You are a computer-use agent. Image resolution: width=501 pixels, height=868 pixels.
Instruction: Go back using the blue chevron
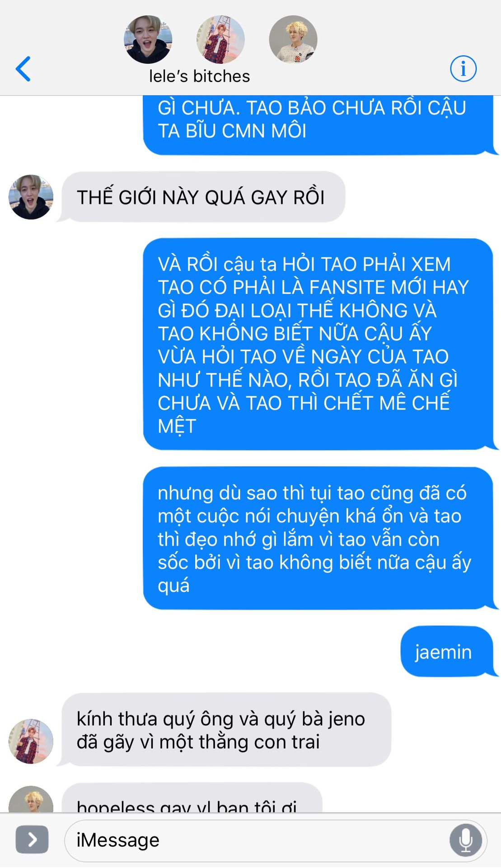(x=23, y=69)
